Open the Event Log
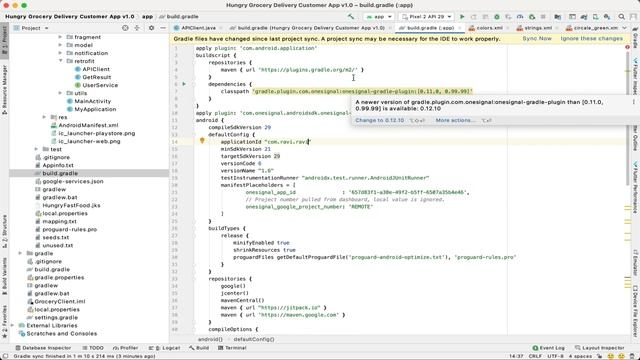 pos(549,348)
